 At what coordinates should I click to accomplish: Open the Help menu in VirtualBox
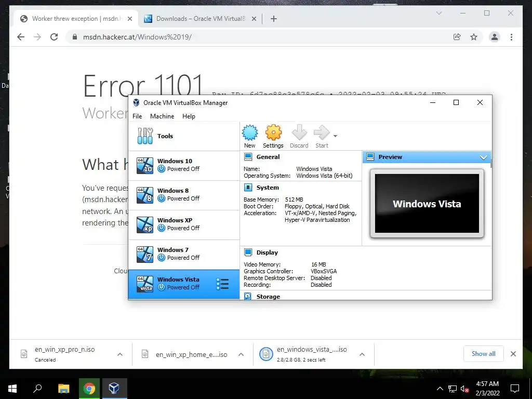coord(189,116)
